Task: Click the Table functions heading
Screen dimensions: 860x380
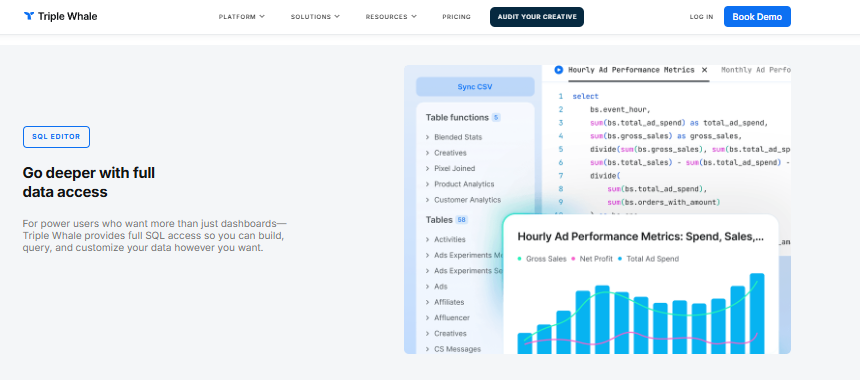Action: pyautogui.click(x=457, y=117)
